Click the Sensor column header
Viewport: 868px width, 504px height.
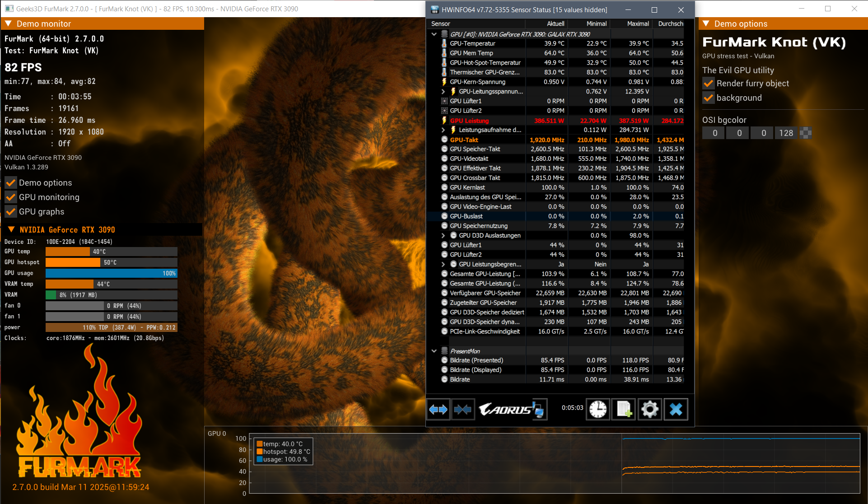coord(441,23)
